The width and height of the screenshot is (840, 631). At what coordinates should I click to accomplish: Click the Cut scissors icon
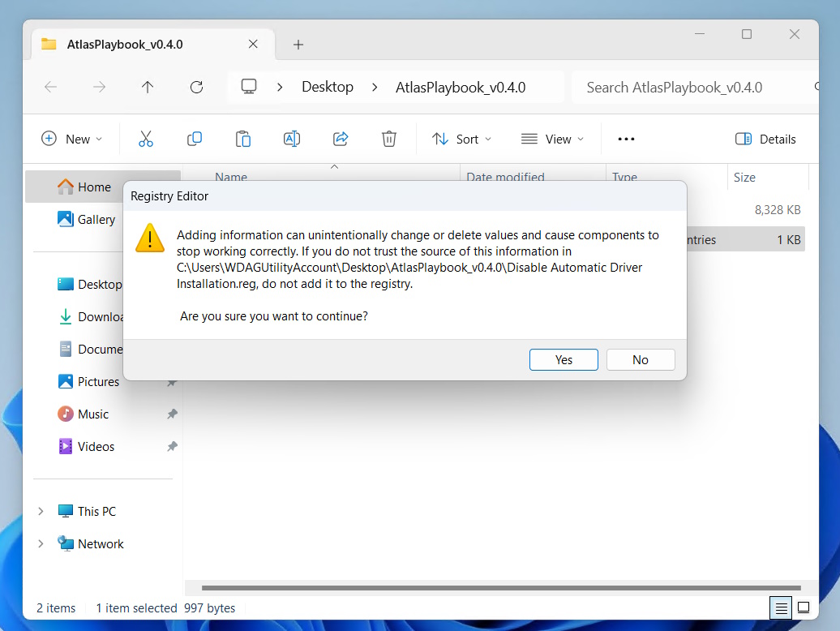point(146,139)
